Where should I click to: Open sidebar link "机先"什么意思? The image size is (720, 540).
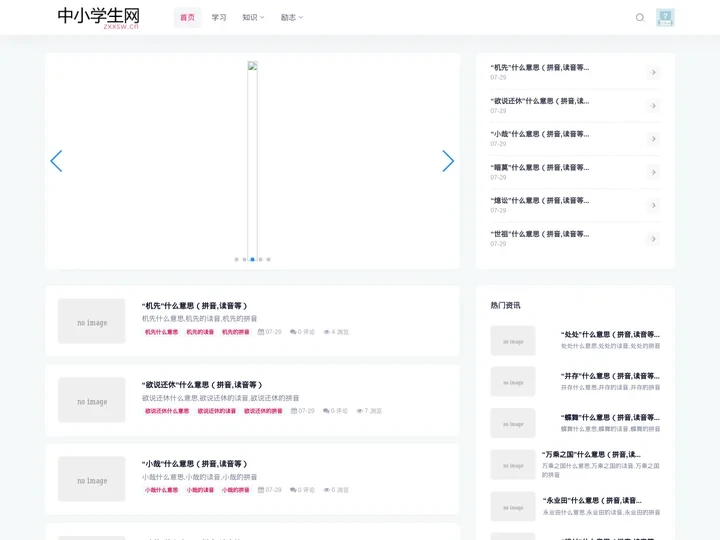click(540, 68)
